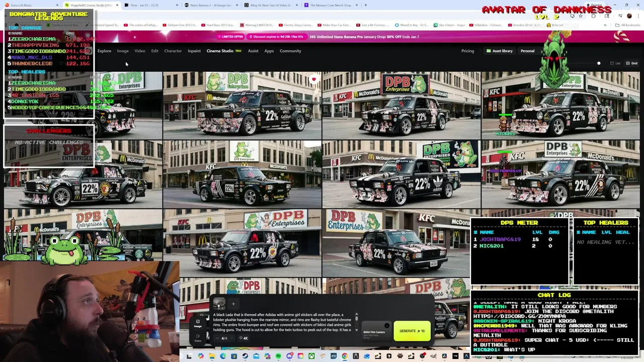Open the Video menu item in the navbar
644x362 pixels.
pos(140,51)
